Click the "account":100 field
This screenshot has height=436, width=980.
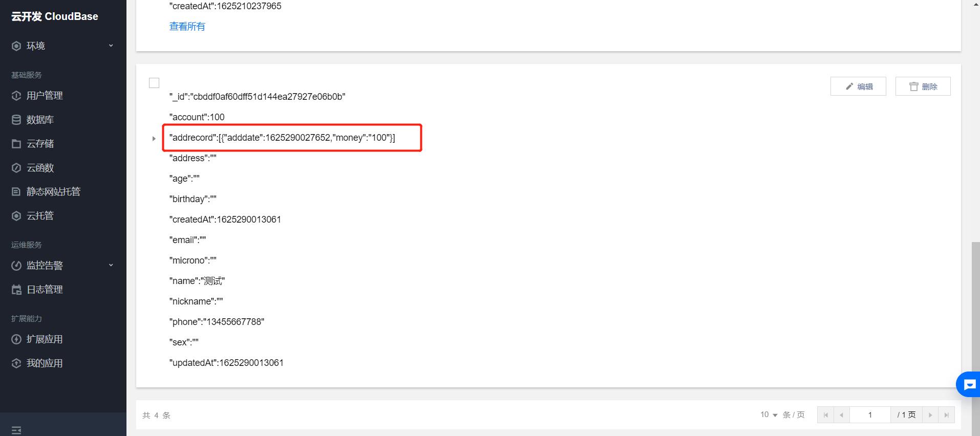point(197,117)
